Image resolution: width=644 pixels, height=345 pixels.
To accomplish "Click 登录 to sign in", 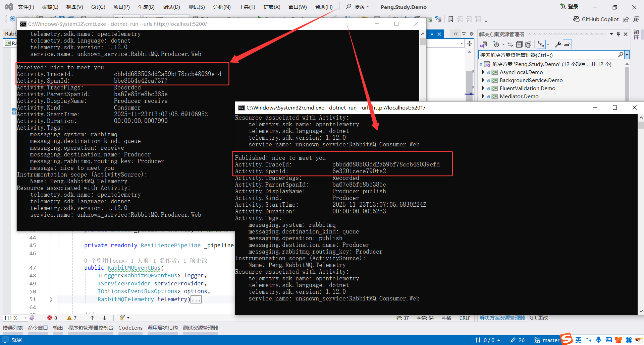I will tap(569, 7).
